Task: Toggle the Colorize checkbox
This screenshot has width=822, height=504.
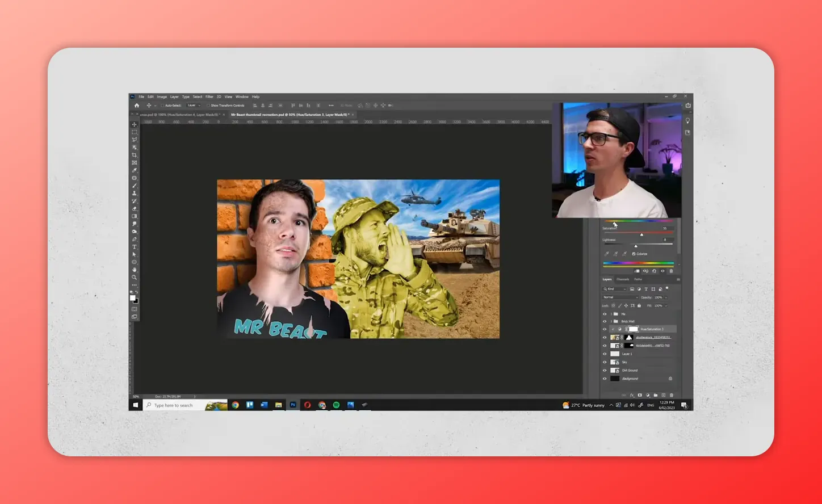Action: click(x=634, y=254)
